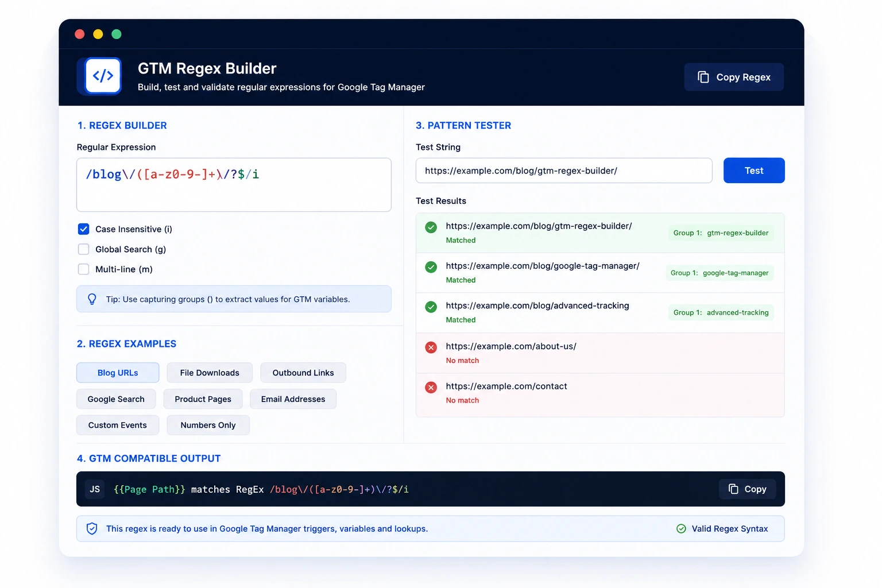Click the regex pattern text in GTM output
This screenshot has height=588, width=882.
(339, 489)
